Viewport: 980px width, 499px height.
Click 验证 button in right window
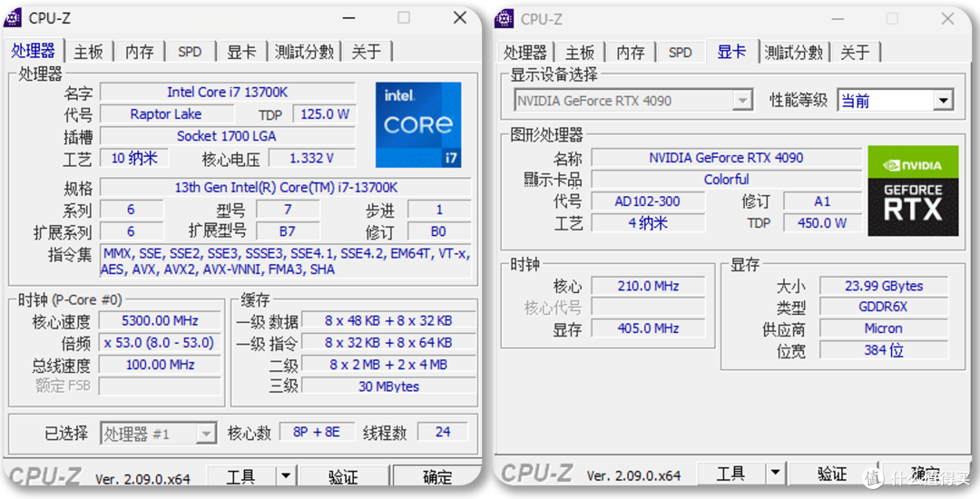click(833, 474)
